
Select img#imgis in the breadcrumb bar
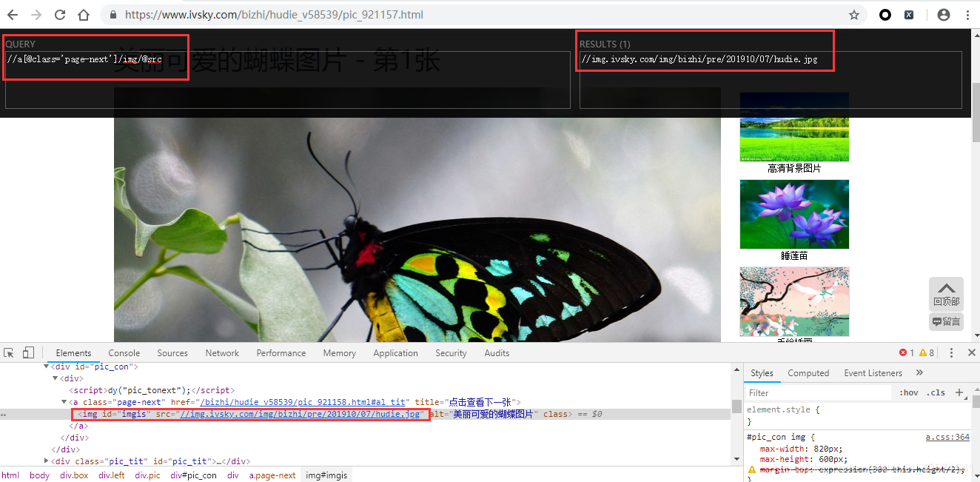coord(326,475)
